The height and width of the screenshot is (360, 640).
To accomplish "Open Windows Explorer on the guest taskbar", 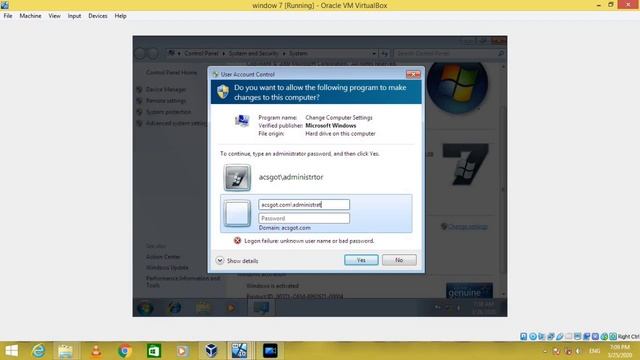I will [x=203, y=308].
